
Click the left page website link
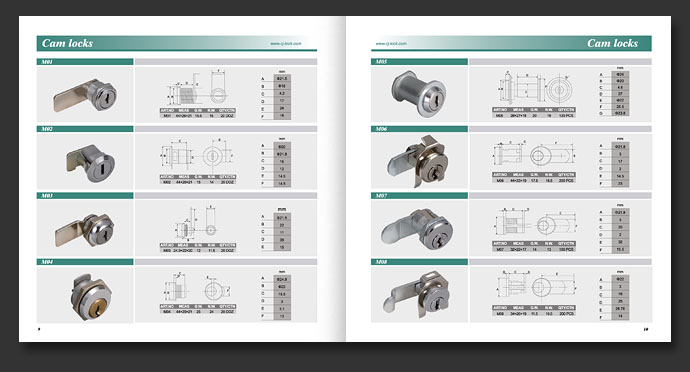point(286,44)
